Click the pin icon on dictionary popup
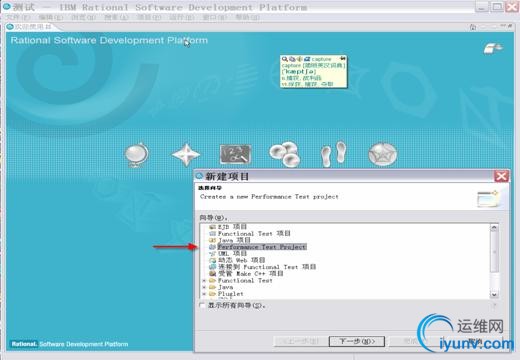The height and width of the screenshot is (360, 520). click(342, 59)
